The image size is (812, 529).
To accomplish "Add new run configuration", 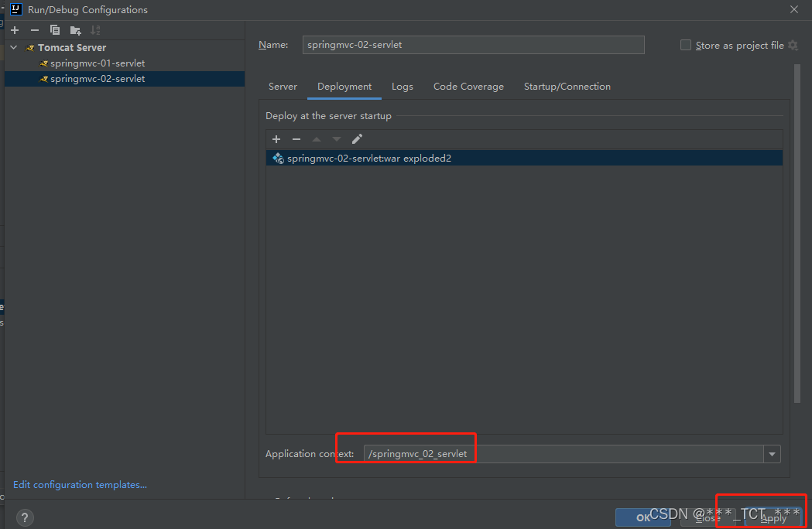I will [x=15, y=30].
